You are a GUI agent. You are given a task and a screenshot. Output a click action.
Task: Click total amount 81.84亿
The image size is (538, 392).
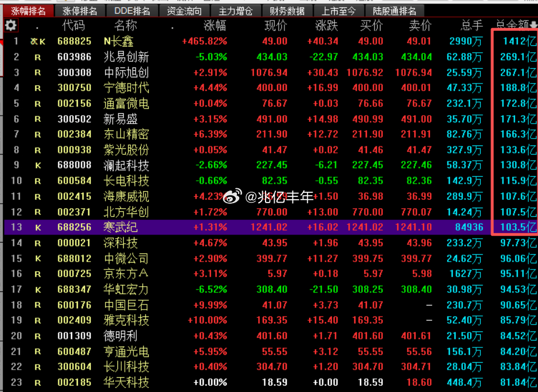[x=518, y=382]
